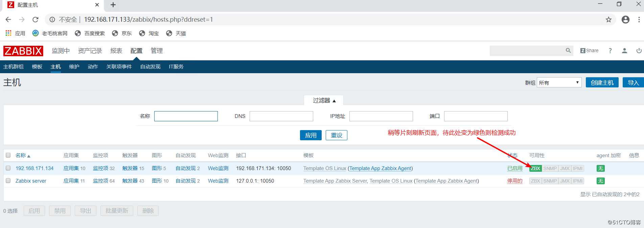The image size is (644, 228).
Task: Open the 群组 host group dropdown
Action: (559, 83)
